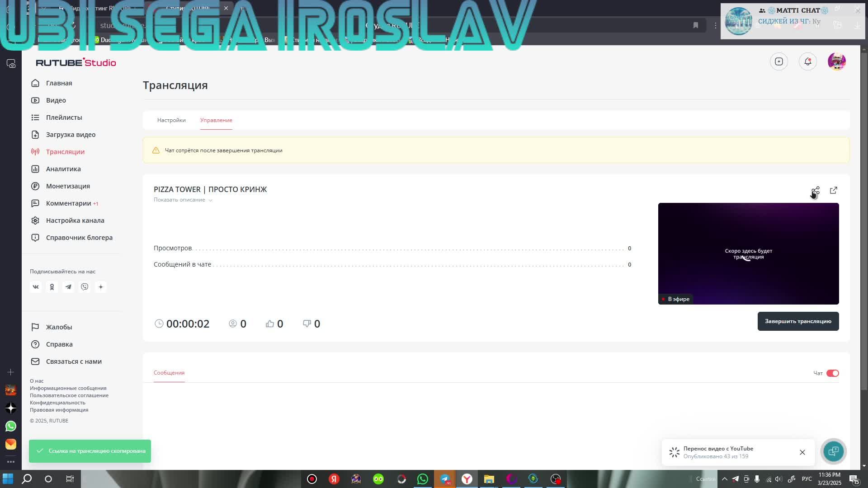The height and width of the screenshot is (488, 868).
Task: Open WhatsApp from the taskbar
Action: (423, 479)
